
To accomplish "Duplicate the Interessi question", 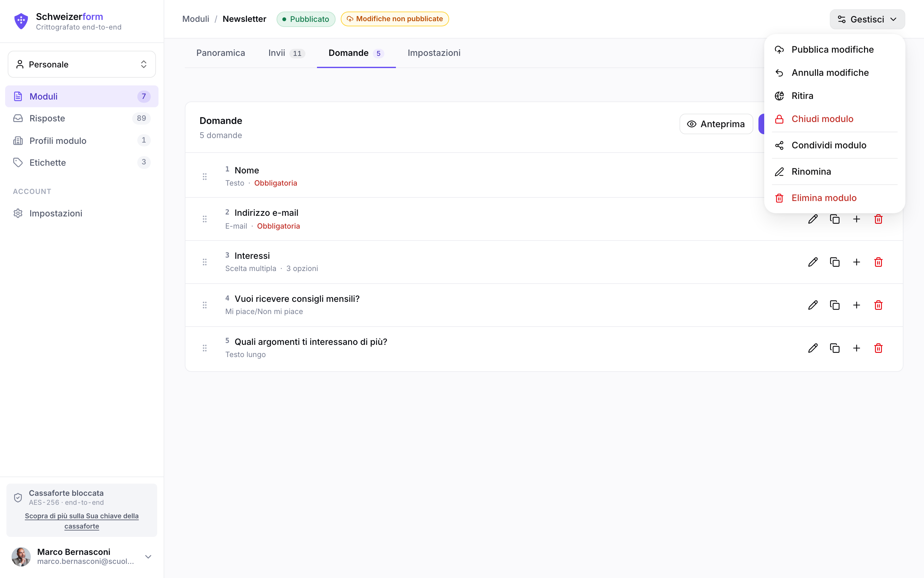I will point(835,262).
